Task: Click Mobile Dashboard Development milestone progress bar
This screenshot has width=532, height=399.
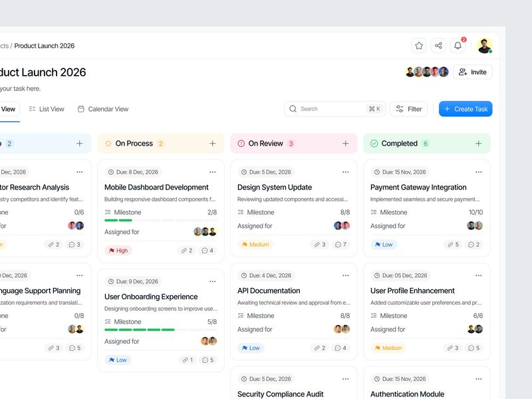Action: tap(160, 221)
